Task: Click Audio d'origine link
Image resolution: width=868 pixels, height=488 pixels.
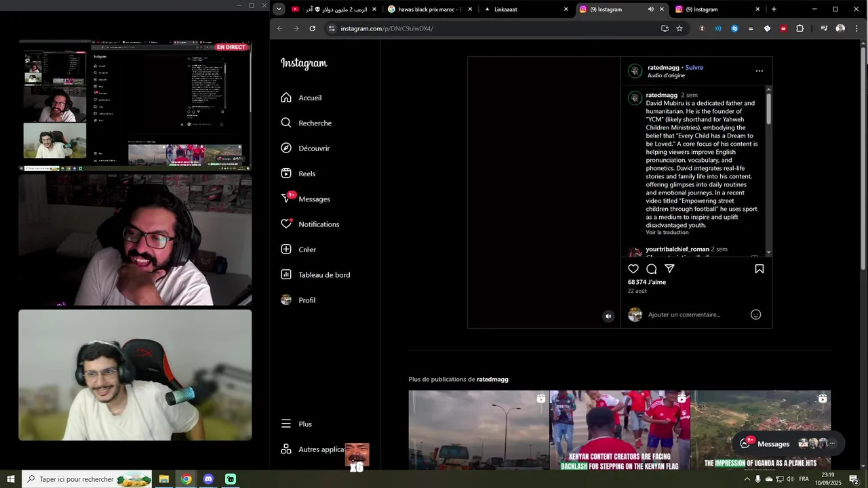Action: click(x=666, y=76)
